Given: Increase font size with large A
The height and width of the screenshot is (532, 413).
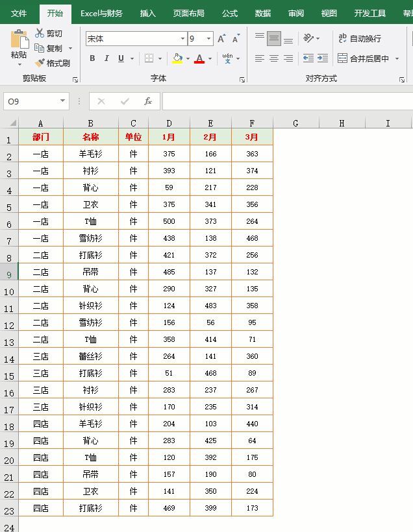Looking at the screenshot, I should [x=221, y=39].
